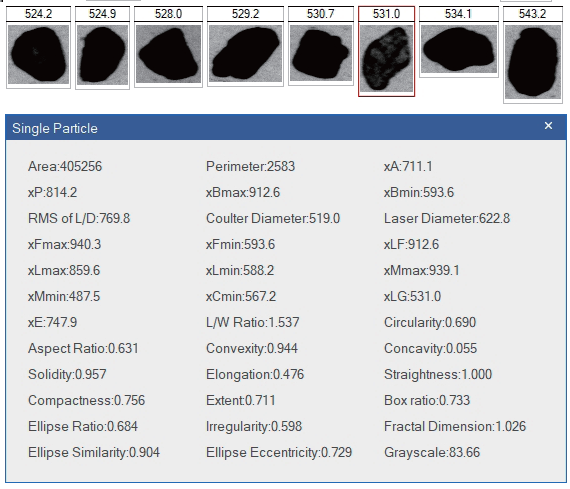Select particle thumbnail labeled 529.2
The width and height of the screenshot is (570, 489).
coord(245,47)
